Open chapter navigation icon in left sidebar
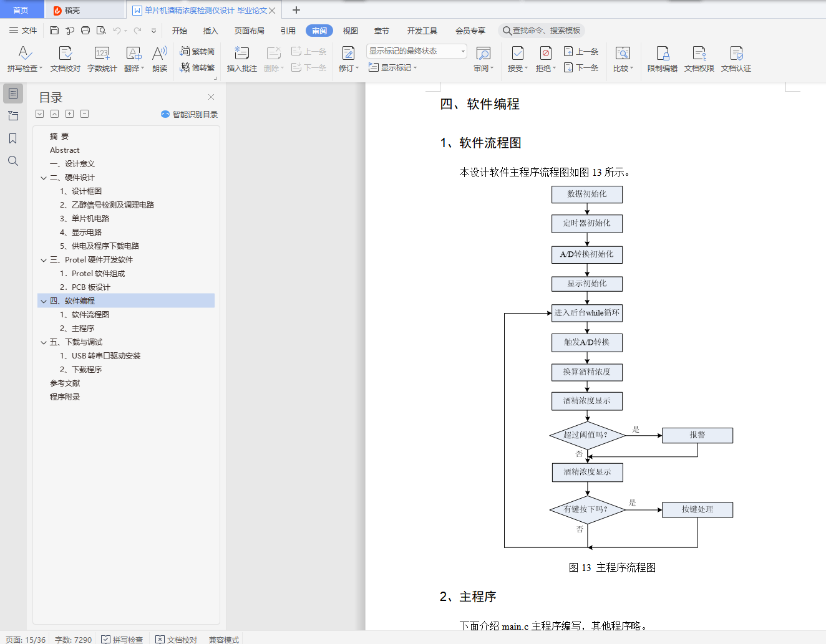 click(x=13, y=116)
